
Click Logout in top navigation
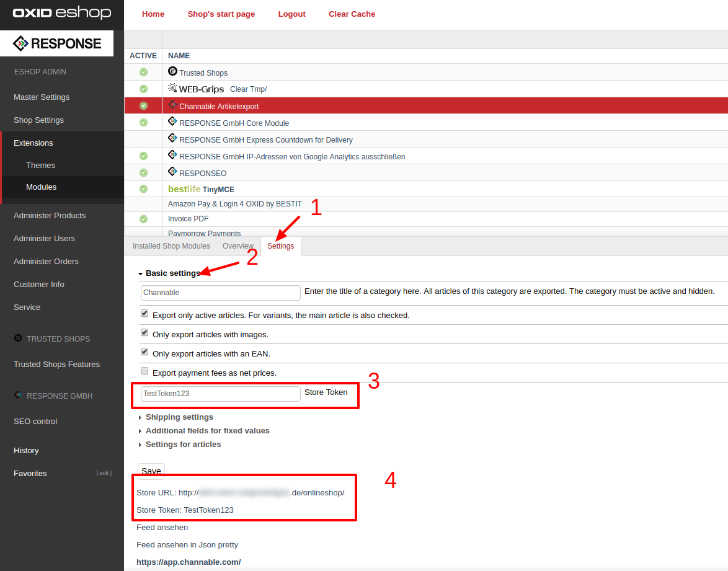[291, 14]
